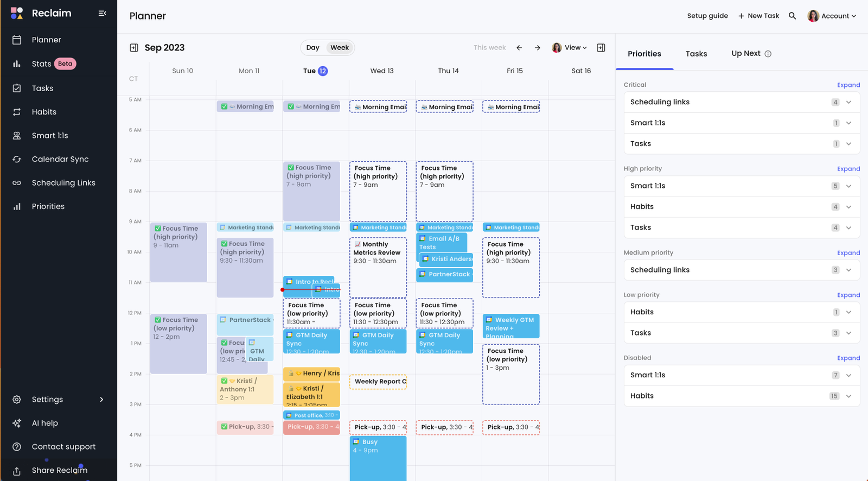Open Calendar Sync from sidebar
The height and width of the screenshot is (481, 868).
point(60,159)
